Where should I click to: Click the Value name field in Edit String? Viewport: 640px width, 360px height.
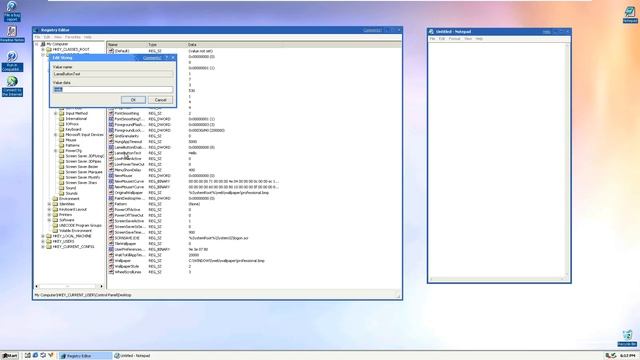(113, 74)
